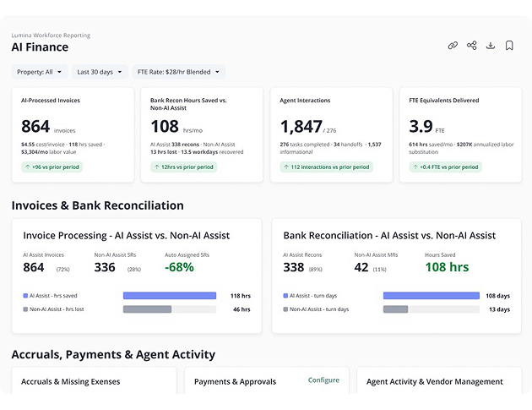This screenshot has width=532, height=410.
Task: Click the Non-AI Assist turn days bar
Action: tap(395, 309)
